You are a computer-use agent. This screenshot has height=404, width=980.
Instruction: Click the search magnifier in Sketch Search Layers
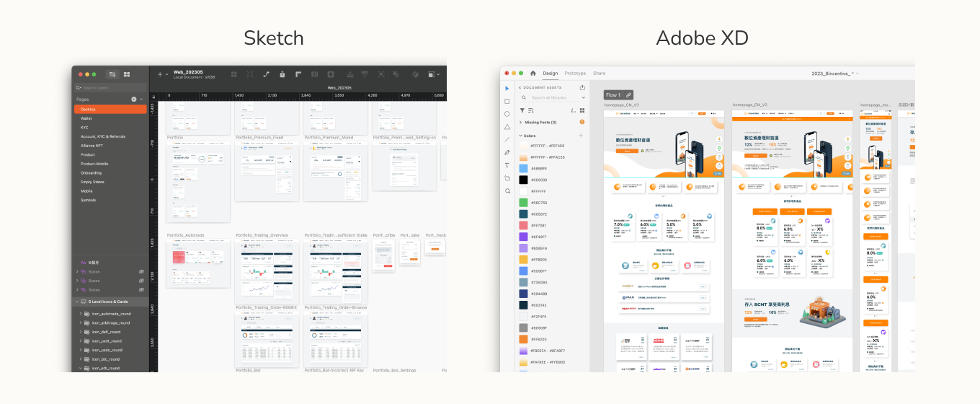(79, 87)
